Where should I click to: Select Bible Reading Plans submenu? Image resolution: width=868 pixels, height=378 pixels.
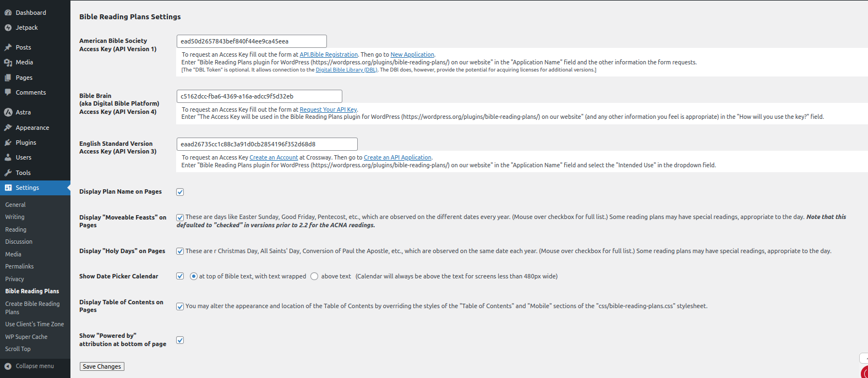click(x=32, y=291)
